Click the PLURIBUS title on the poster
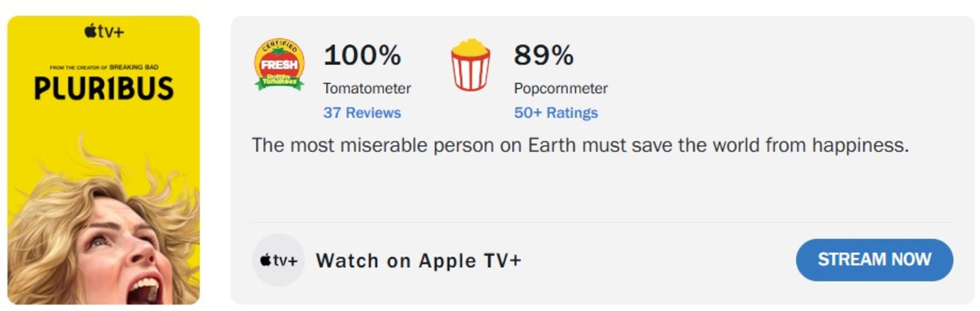 (x=104, y=88)
